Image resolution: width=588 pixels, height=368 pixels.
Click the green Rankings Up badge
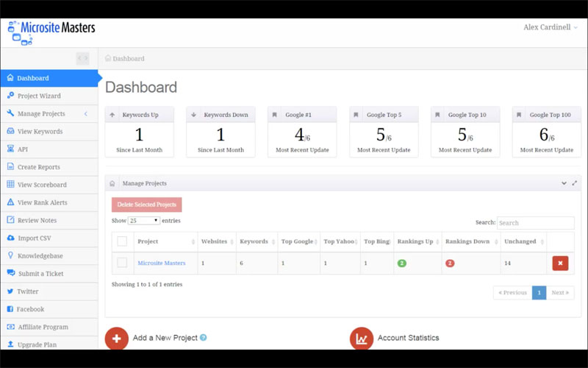(401, 263)
